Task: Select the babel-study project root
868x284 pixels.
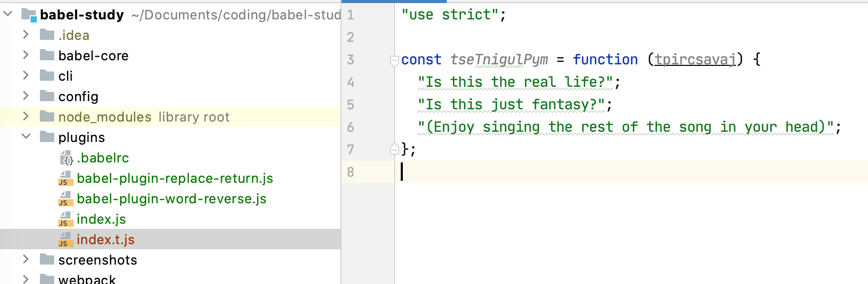Action: (82, 15)
